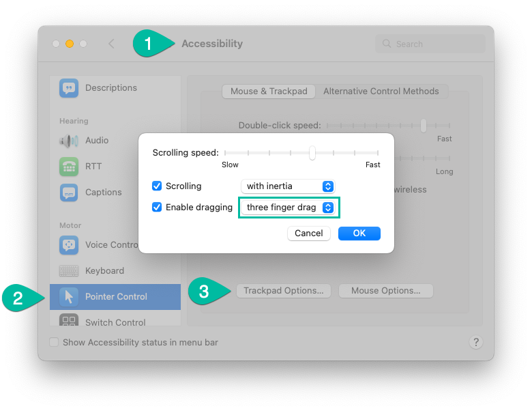Screen dimensions: 532x411
Task: Click the Accessibility window title
Action: tap(212, 44)
